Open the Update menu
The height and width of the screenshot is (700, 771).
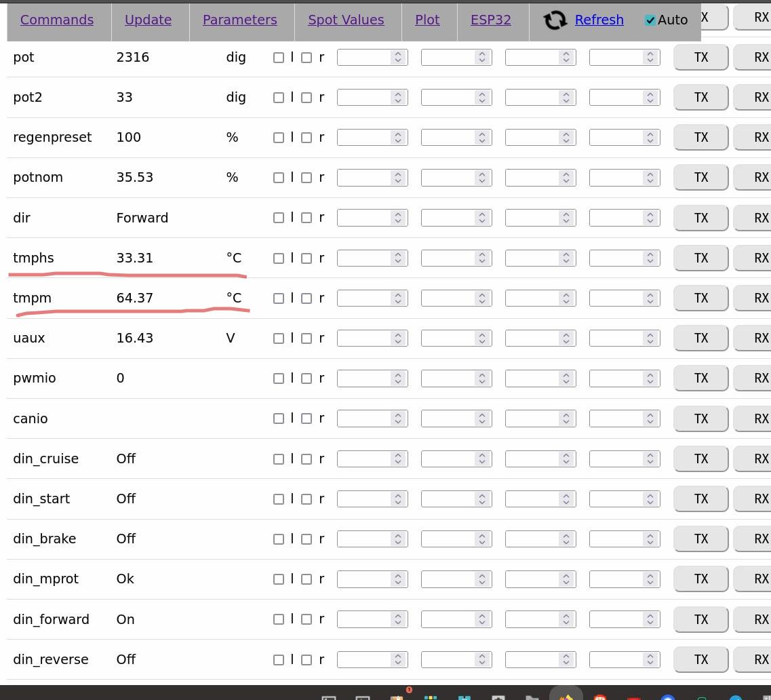point(148,20)
